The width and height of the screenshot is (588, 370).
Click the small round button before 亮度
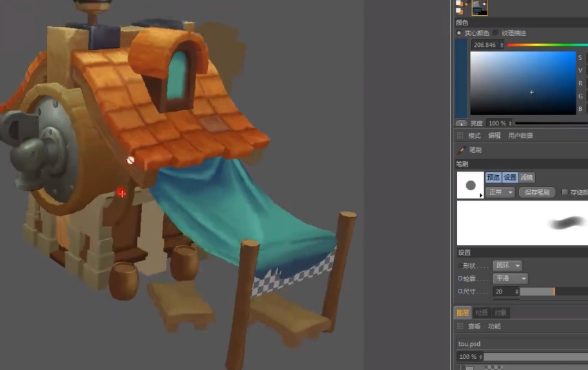[x=461, y=124]
